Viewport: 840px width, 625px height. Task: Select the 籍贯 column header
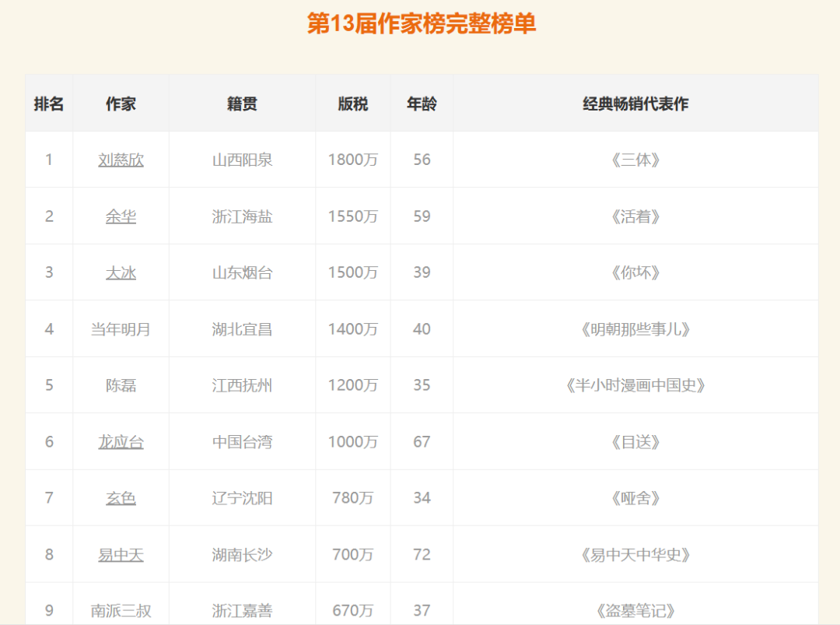(242, 104)
